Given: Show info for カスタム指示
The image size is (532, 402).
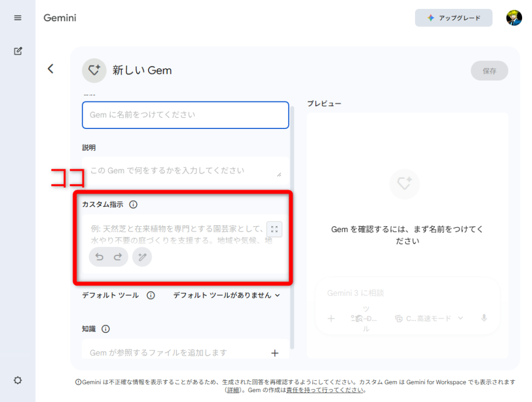Looking at the screenshot, I should click(133, 204).
